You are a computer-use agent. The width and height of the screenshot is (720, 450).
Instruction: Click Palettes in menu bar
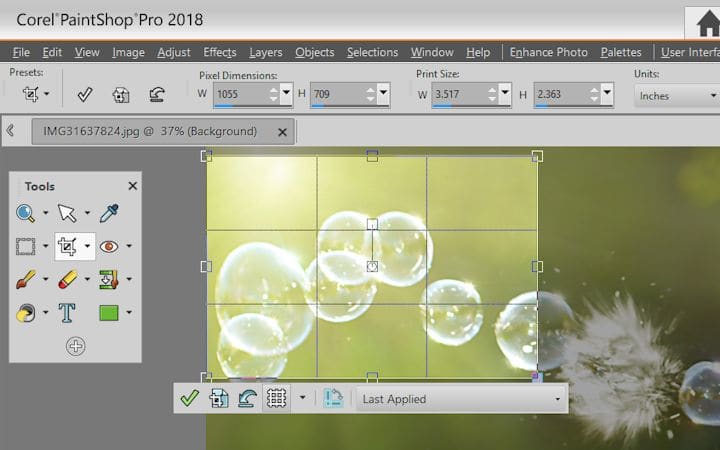point(621,52)
